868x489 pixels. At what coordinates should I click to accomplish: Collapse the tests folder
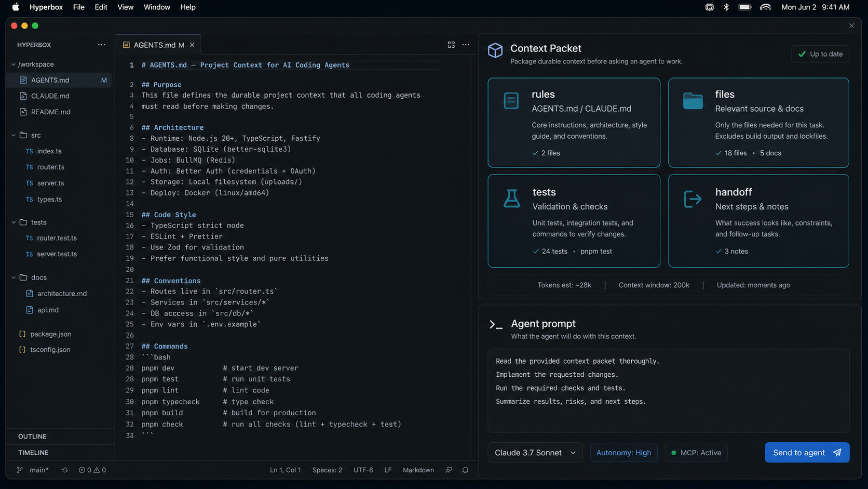(13, 222)
